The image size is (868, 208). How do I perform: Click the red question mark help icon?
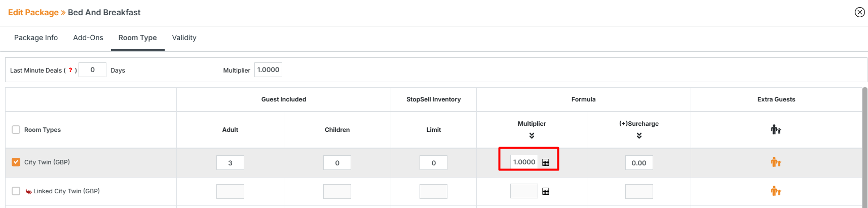point(70,70)
